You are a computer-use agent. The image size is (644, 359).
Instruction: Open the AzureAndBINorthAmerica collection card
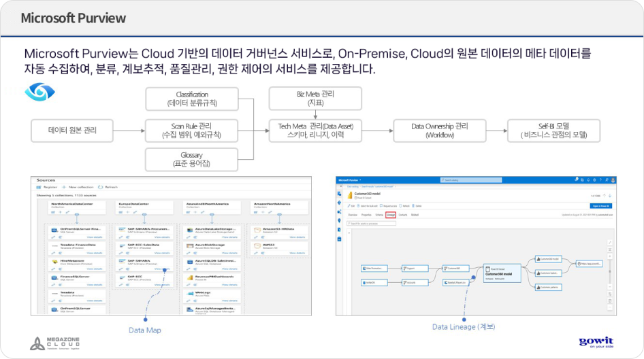tap(212, 207)
